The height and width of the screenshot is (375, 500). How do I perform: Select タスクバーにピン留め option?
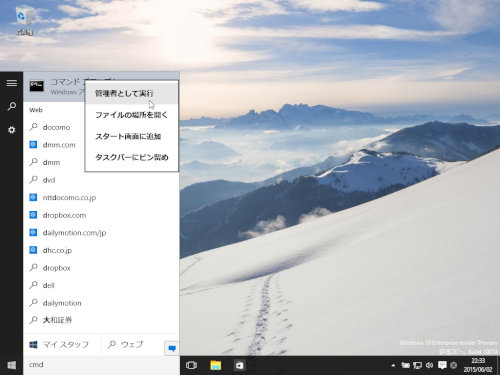tap(132, 157)
